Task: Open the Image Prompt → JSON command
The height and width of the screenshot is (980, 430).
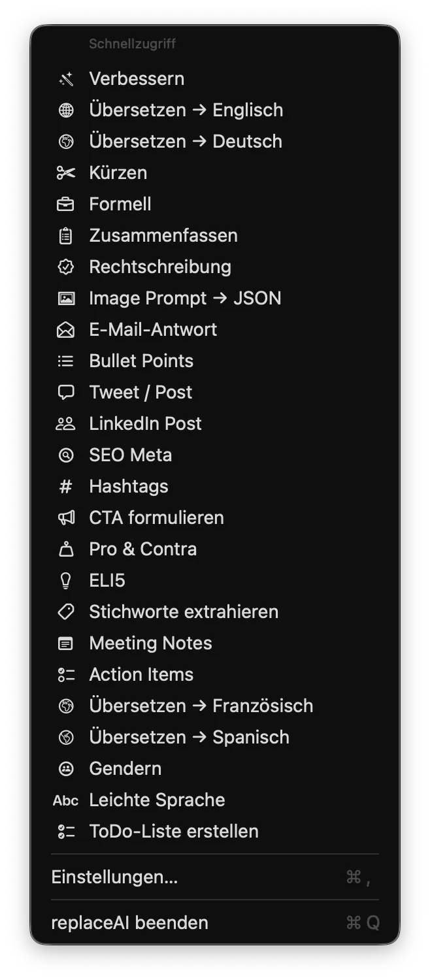Action: [x=185, y=298]
